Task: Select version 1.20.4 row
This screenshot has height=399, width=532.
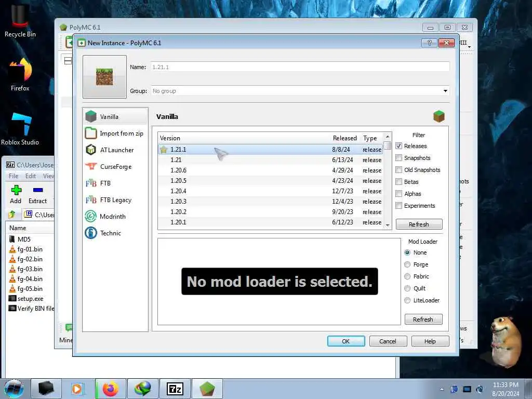Action: pos(270,191)
